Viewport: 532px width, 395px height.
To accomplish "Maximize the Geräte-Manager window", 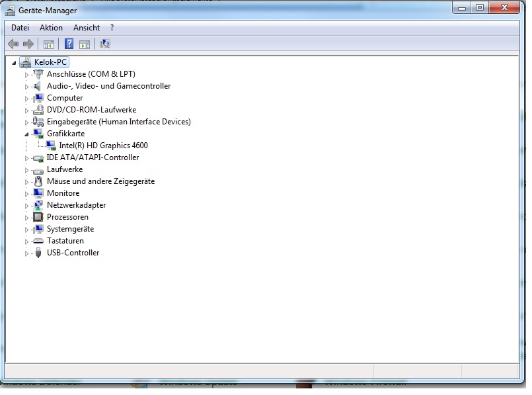I will [480, 8].
